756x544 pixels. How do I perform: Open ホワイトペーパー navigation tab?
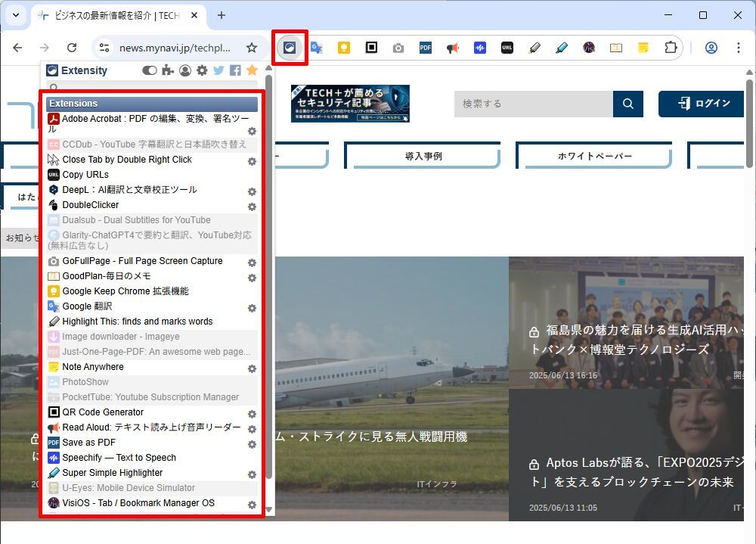pyautogui.click(x=594, y=155)
